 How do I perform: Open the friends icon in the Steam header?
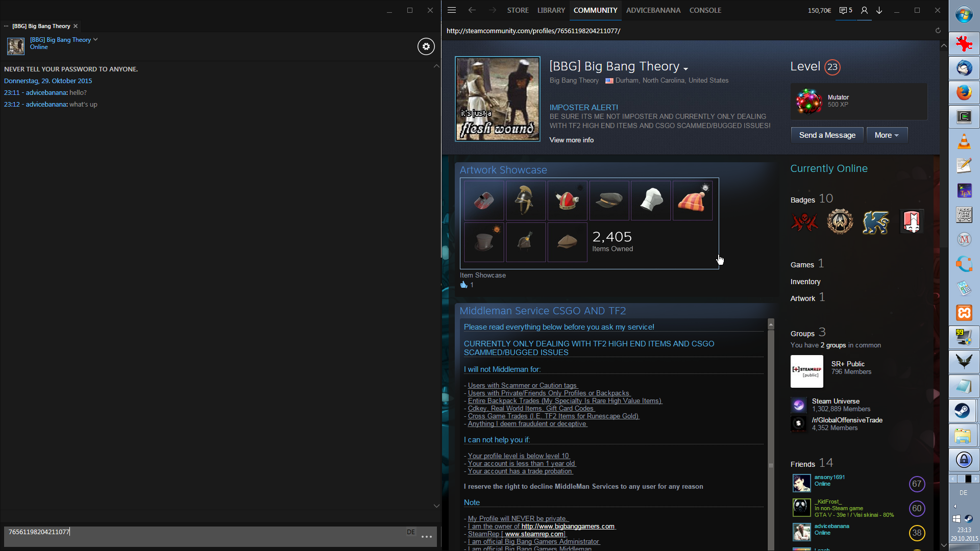click(864, 10)
